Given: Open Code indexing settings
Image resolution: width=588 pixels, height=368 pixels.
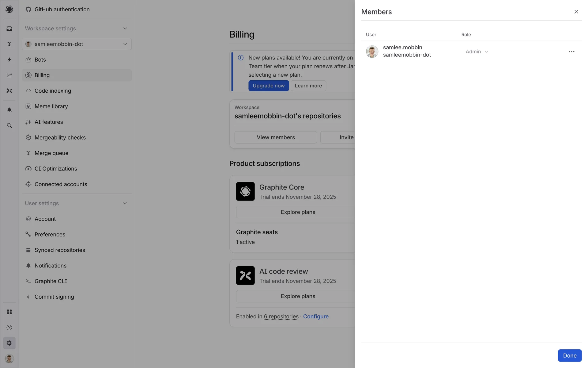Looking at the screenshot, I should [53, 91].
